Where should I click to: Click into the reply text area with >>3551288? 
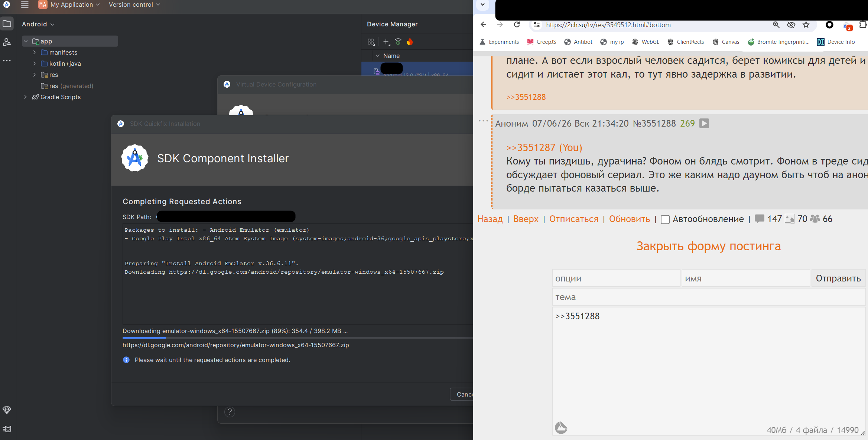(x=709, y=371)
